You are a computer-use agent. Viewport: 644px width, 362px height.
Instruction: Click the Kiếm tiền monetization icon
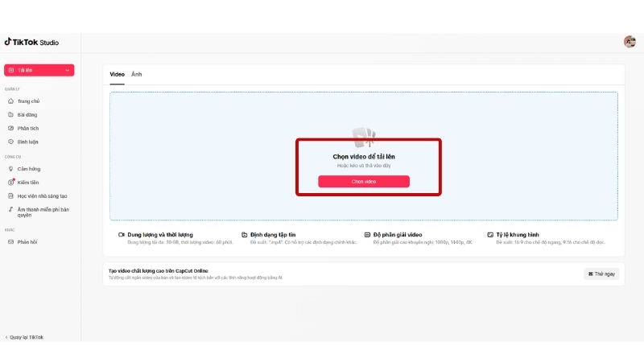point(10,183)
